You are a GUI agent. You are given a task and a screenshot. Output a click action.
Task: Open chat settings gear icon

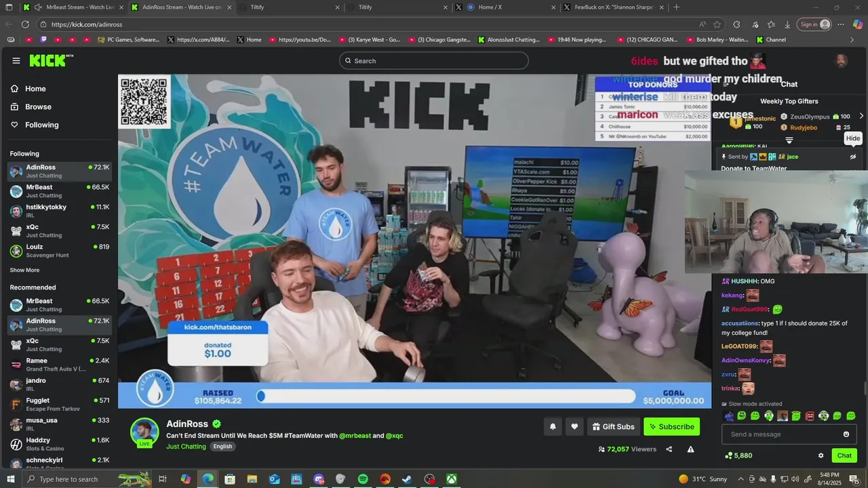click(821, 455)
